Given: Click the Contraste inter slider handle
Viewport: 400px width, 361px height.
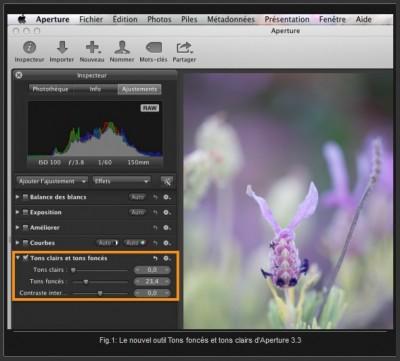Looking at the screenshot, I should [100, 294].
